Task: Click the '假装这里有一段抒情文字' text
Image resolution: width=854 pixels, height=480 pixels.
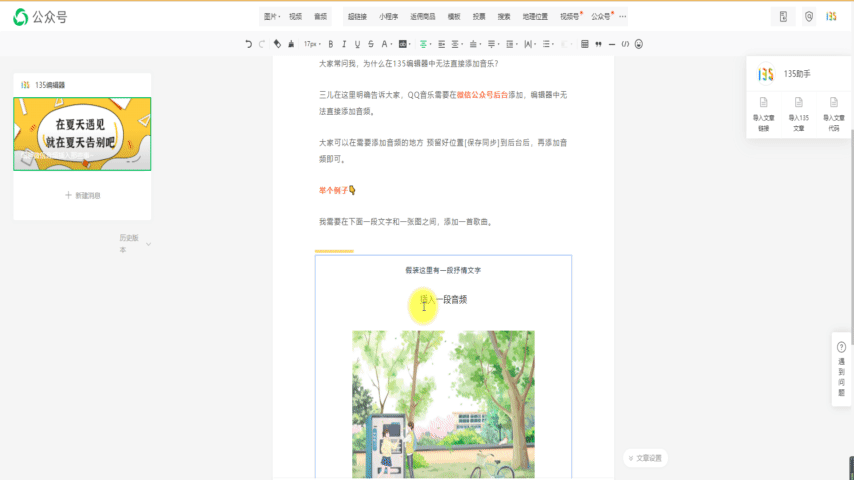Action: [443, 270]
